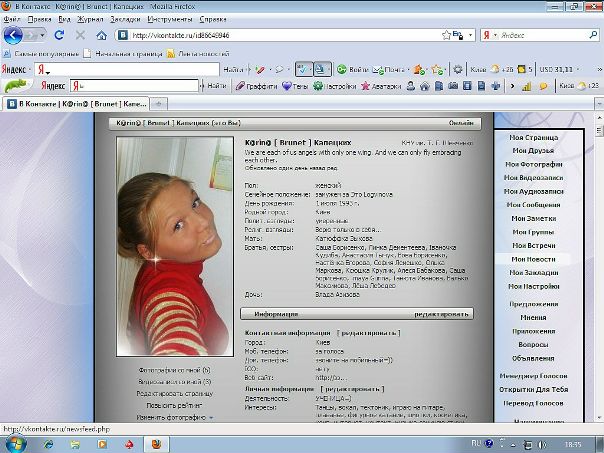Click the volume speaker in the system tray
The width and height of the screenshot is (604, 453).
pos(542,445)
